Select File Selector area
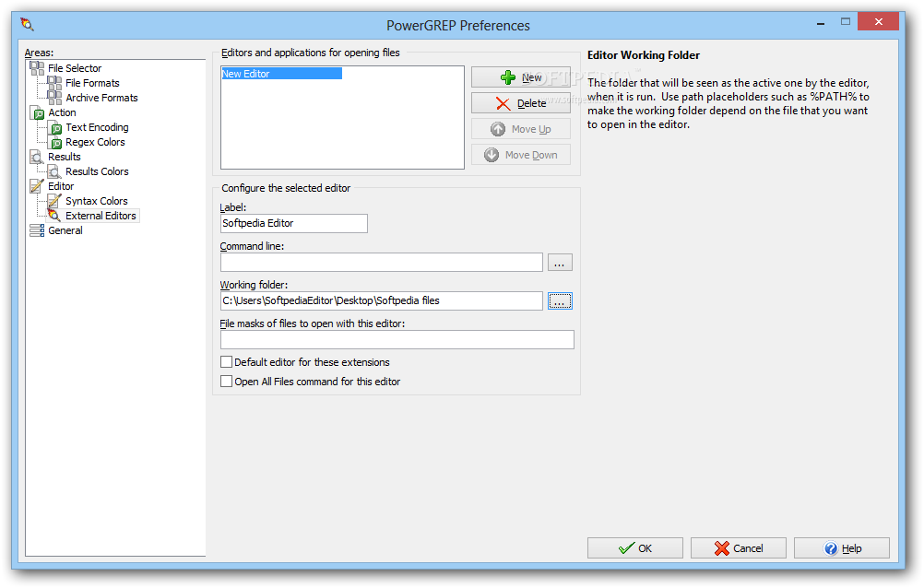Image resolution: width=924 pixels, height=588 pixels. click(x=75, y=68)
